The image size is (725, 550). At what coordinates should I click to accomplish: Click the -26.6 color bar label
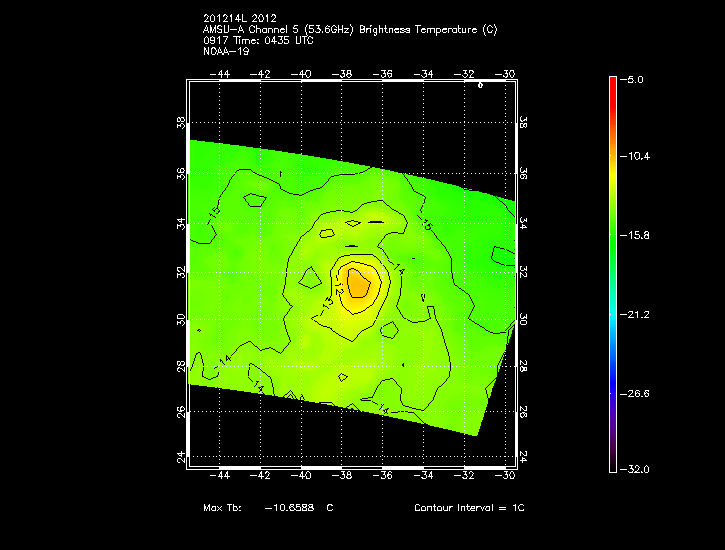pos(636,393)
